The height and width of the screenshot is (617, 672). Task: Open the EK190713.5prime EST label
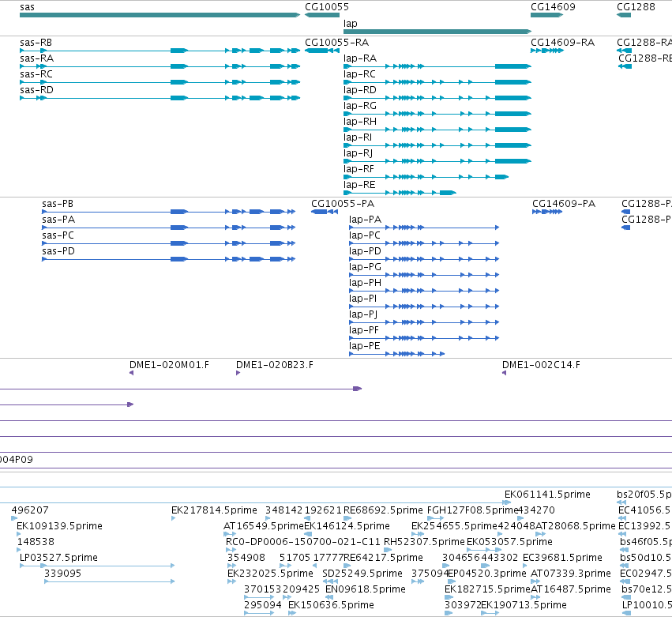(x=524, y=605)
